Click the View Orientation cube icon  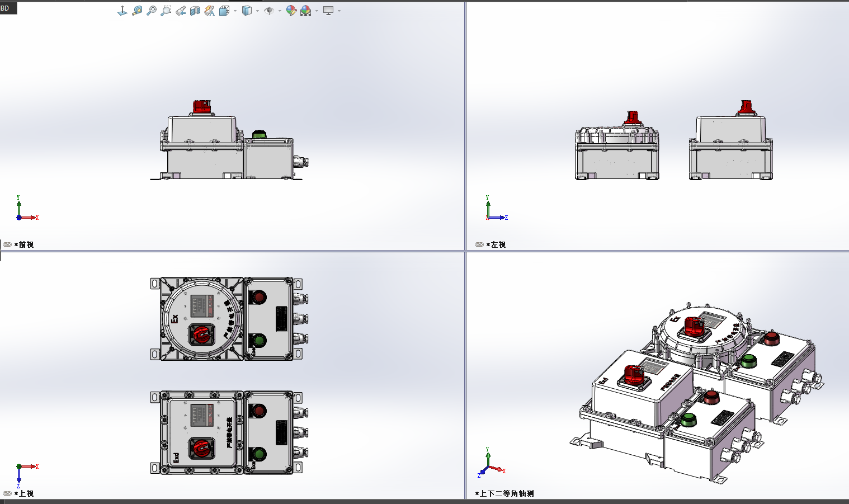click(x=224, y=11)
